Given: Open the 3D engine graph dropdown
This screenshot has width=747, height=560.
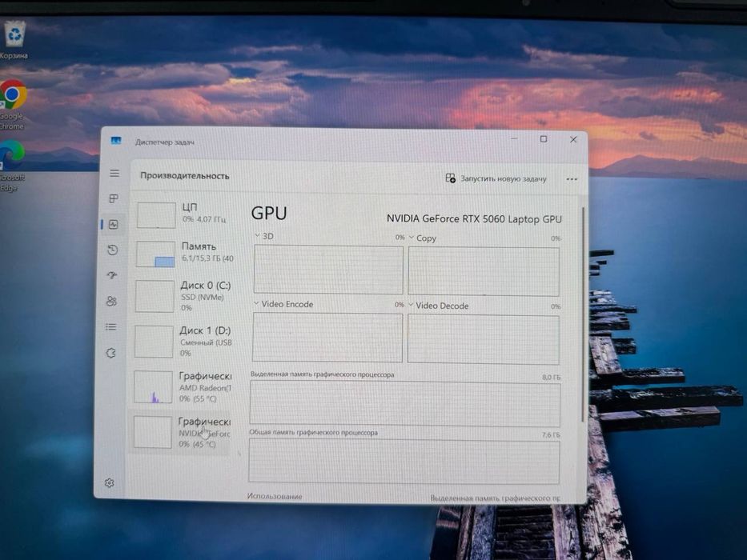Looking at the screenshot, I should click(257, 236).
